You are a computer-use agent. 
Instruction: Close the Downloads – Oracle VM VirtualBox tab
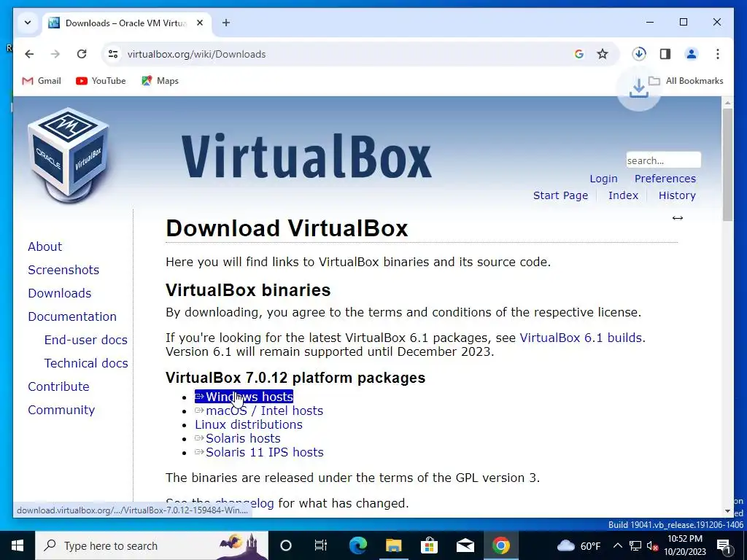(200, 23)
